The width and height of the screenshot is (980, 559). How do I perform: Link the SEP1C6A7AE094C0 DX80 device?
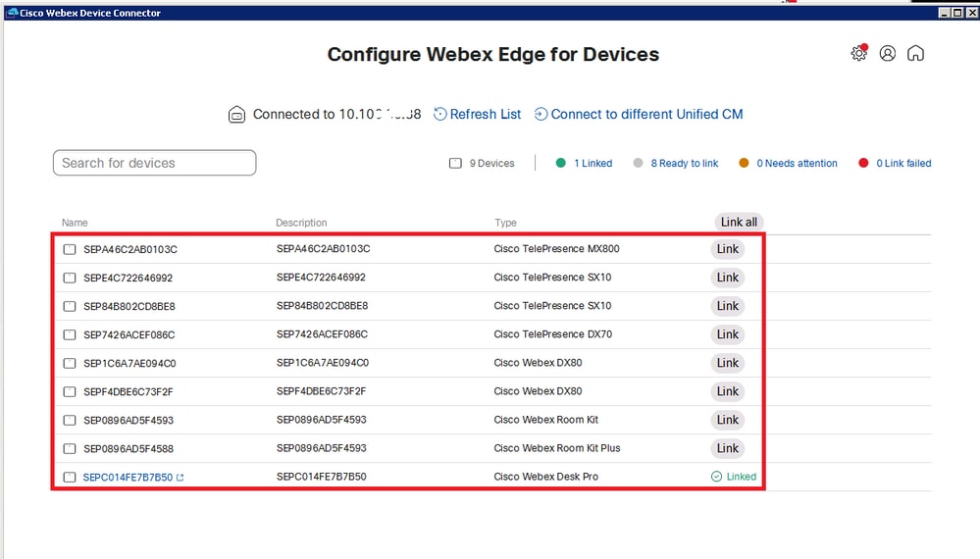tap(728, 363)
